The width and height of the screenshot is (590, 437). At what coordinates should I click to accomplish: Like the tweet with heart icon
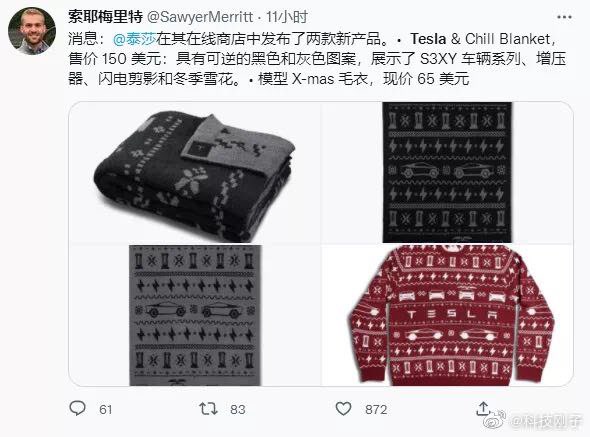(x=343, y=409)
